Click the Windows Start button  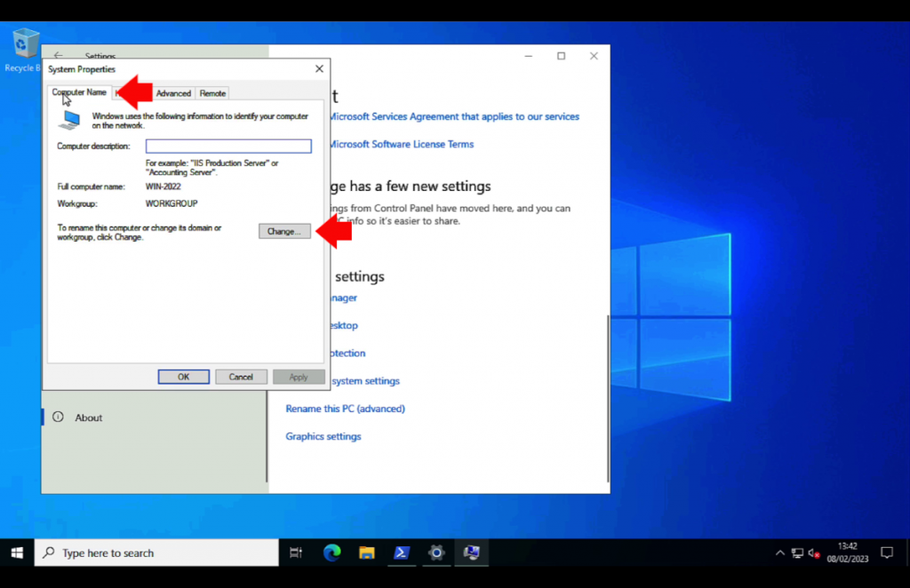click(16, 552)
